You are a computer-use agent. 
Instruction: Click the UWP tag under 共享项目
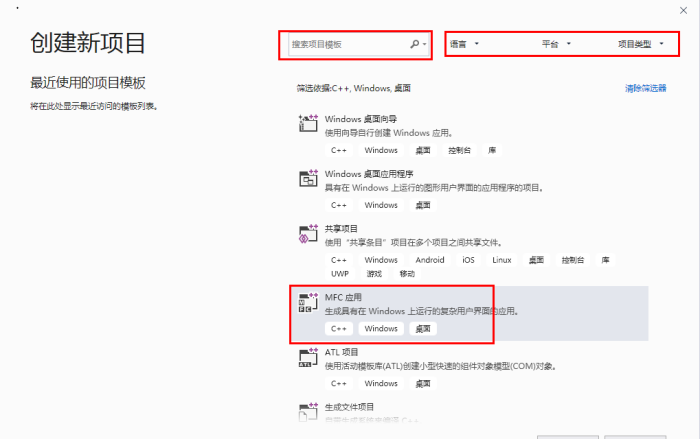tap(340, 274)
